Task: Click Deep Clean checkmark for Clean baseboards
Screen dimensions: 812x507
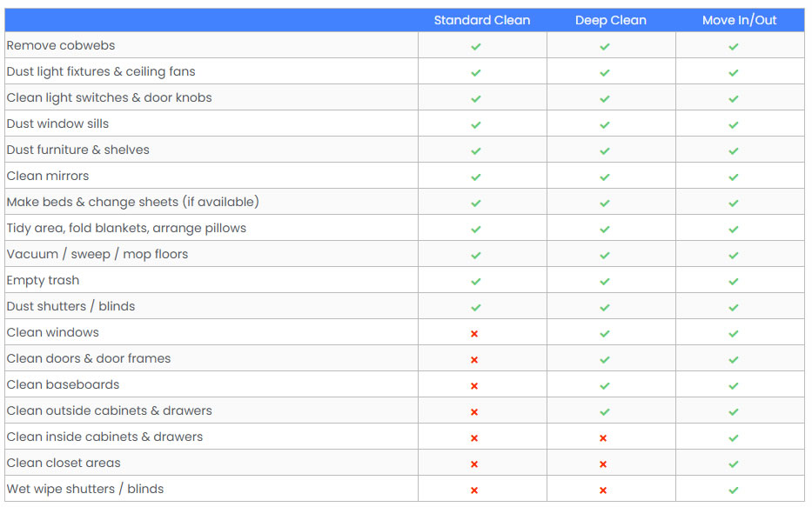Action: 605,386
